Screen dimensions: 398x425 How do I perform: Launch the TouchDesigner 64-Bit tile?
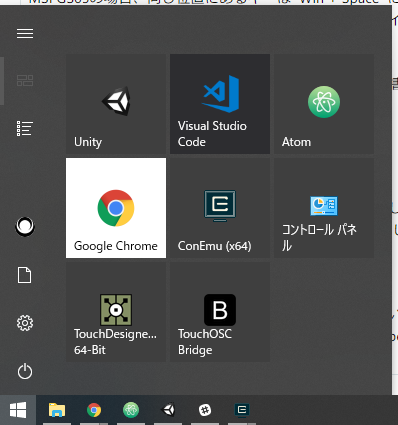click(116, 312)
